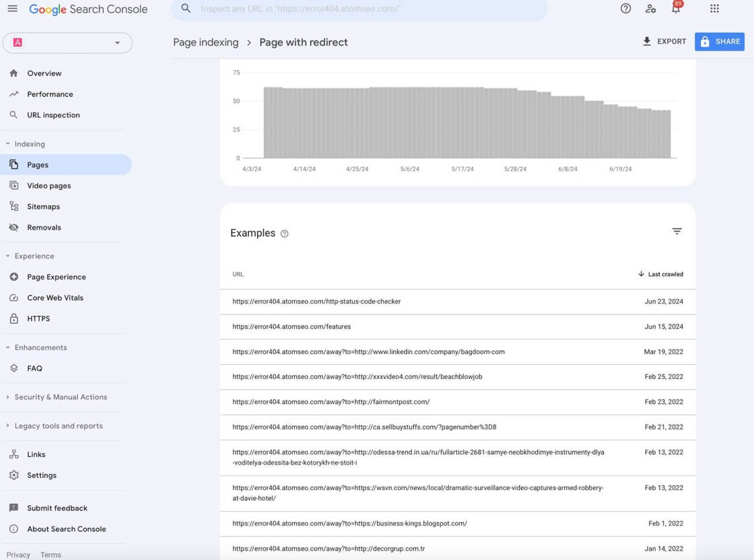Open the notifications bell

tap(675, 9)
